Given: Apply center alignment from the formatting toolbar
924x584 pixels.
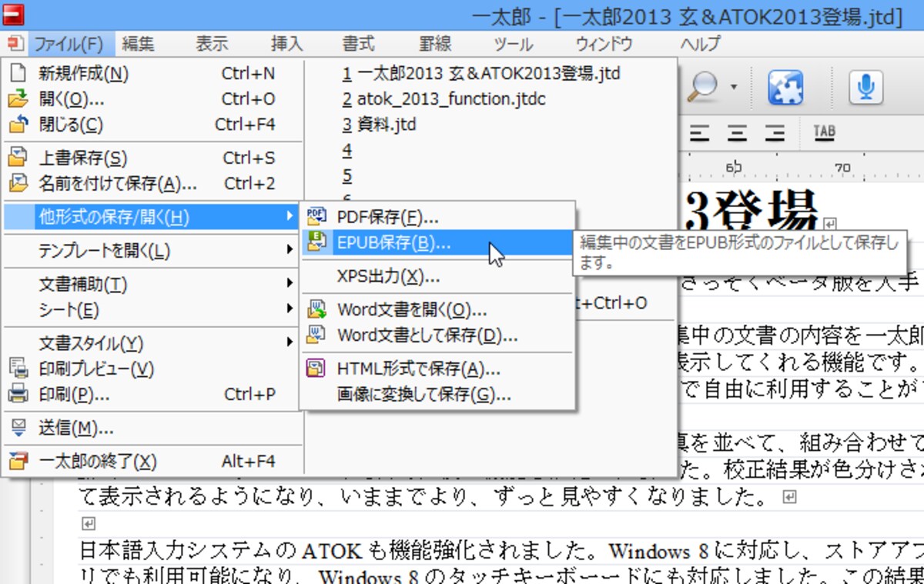Looking at the screenshot, I should pyautogui.click(x=738, y=133).
